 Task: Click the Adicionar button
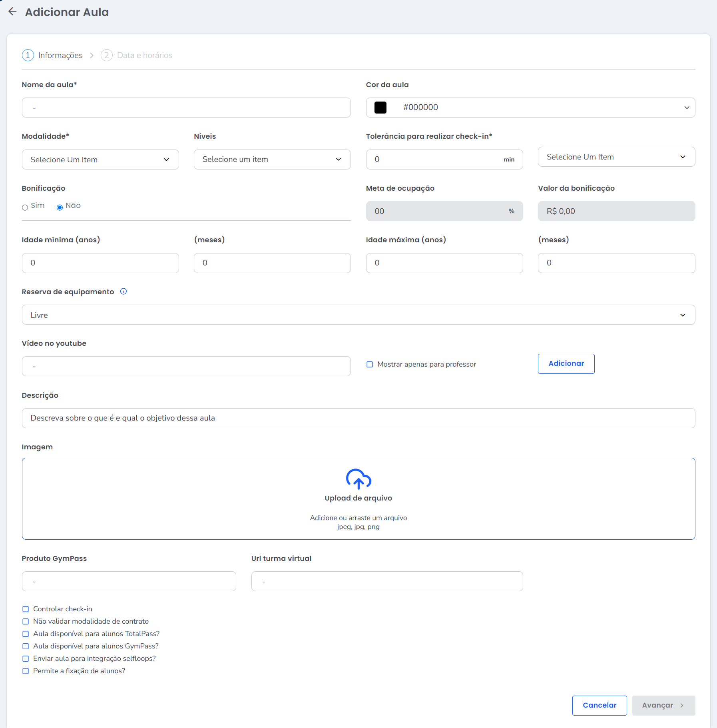click(x=566, y=364)
